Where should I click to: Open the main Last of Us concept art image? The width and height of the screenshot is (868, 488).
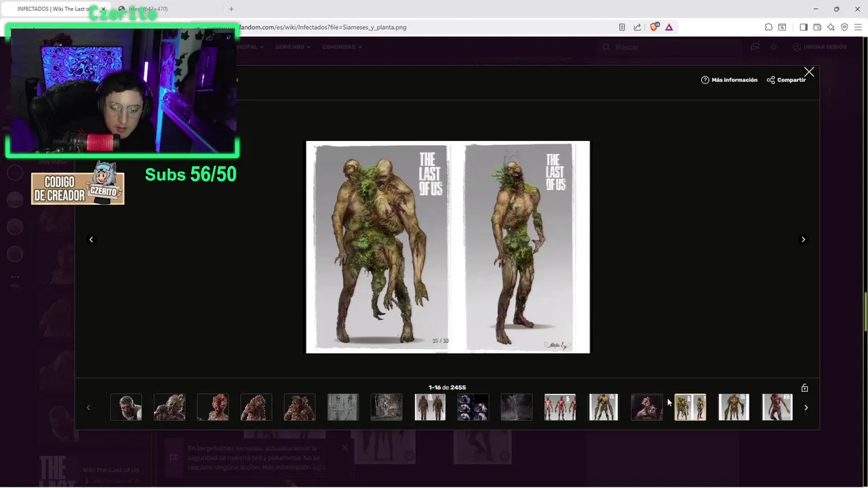point(448,247)
